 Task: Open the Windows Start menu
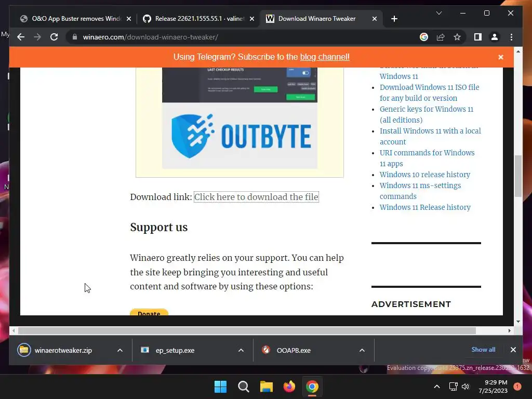click(220, 387)
